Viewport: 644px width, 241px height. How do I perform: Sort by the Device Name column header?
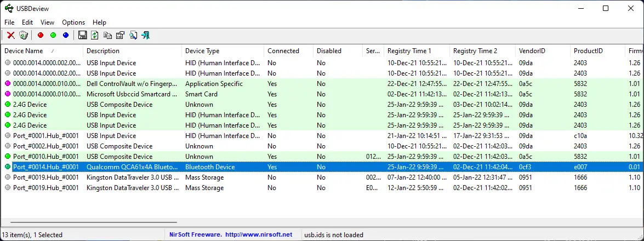click(x=24, y=51)
